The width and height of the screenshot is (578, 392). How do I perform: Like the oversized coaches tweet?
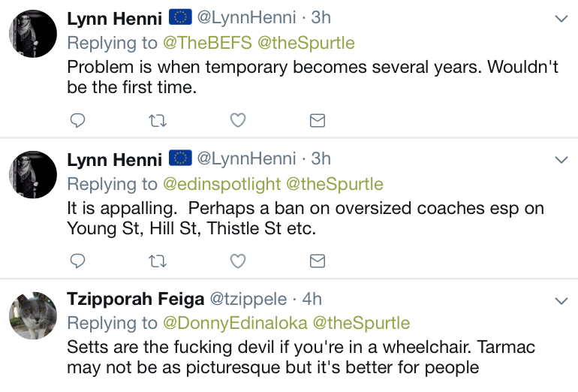point(238,261)
